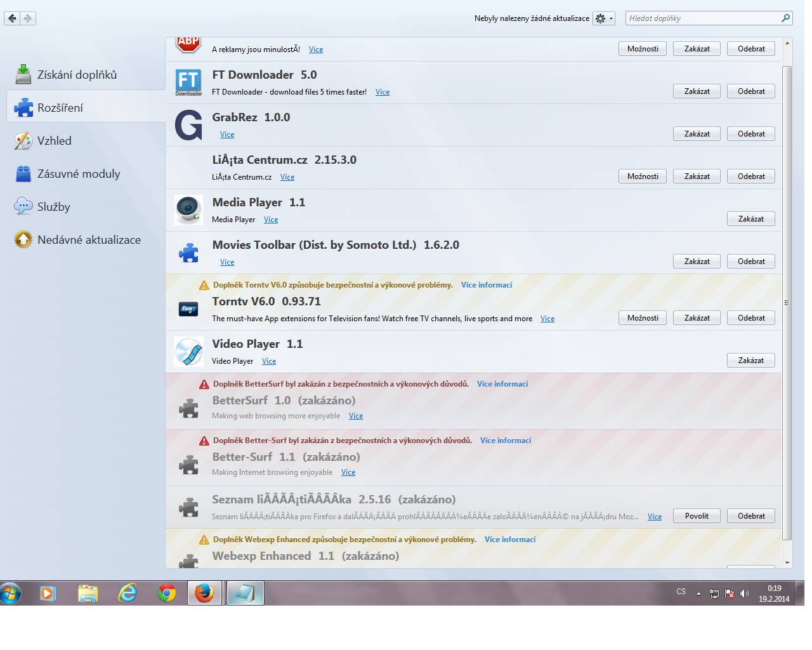Screen dimensions: 812x650
Task: Disable Media Player with Zakázat
Action: pos(751,219)
